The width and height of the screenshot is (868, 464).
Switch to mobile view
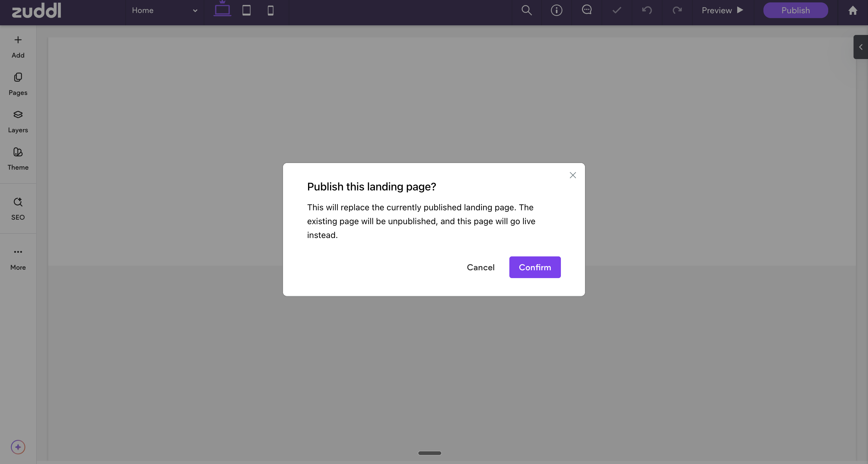[270, 11]
